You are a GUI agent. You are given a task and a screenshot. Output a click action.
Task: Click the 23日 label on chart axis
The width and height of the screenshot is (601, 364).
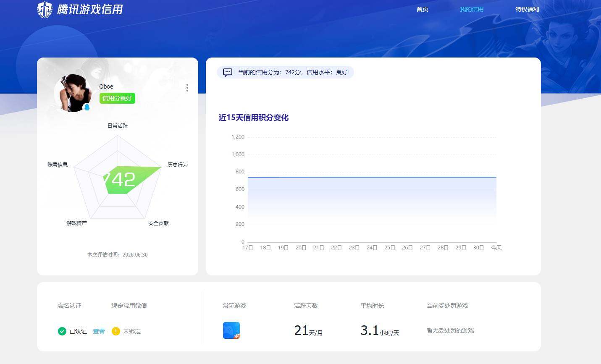(x=354, y=248)
